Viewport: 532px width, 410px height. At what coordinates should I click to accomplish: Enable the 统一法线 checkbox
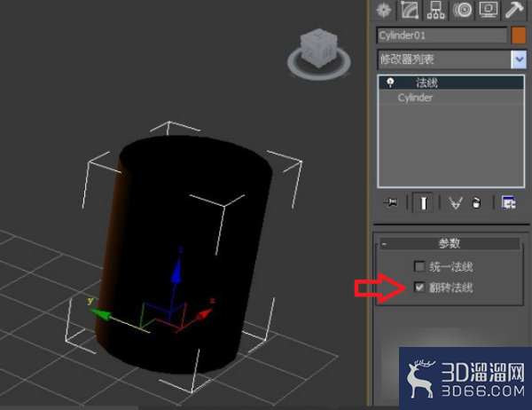[419, 266]
